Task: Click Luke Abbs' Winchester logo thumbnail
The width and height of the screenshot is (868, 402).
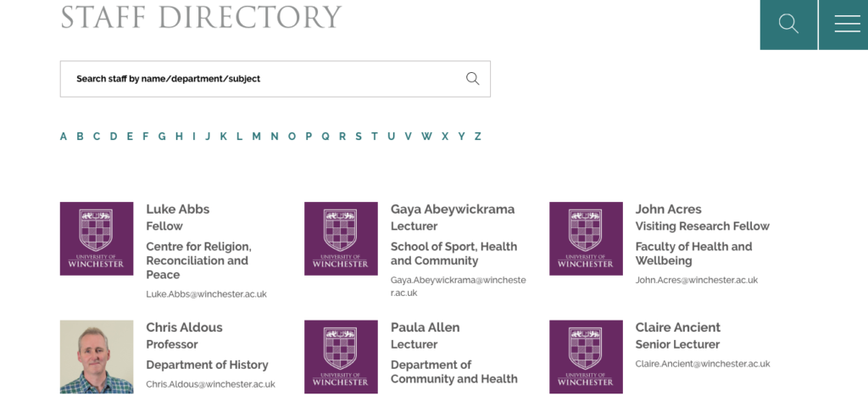Action: pyautogui.click(x=97, y=238)
